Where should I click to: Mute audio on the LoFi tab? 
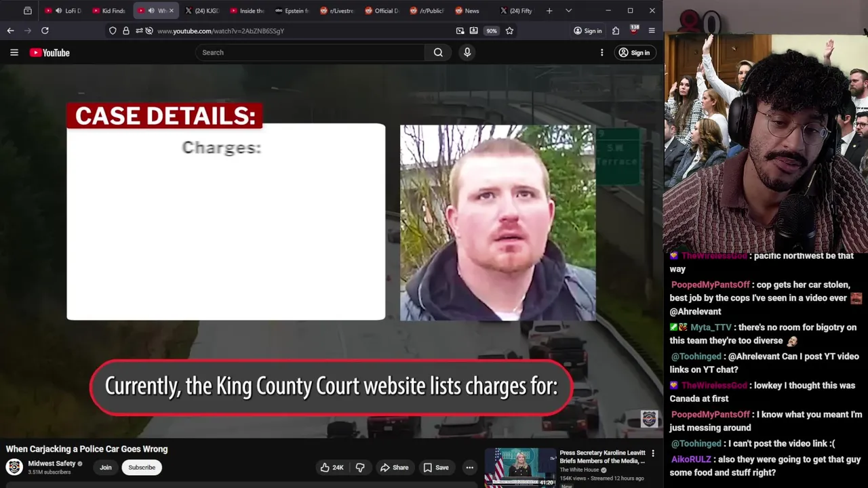[x=58, y=11]
